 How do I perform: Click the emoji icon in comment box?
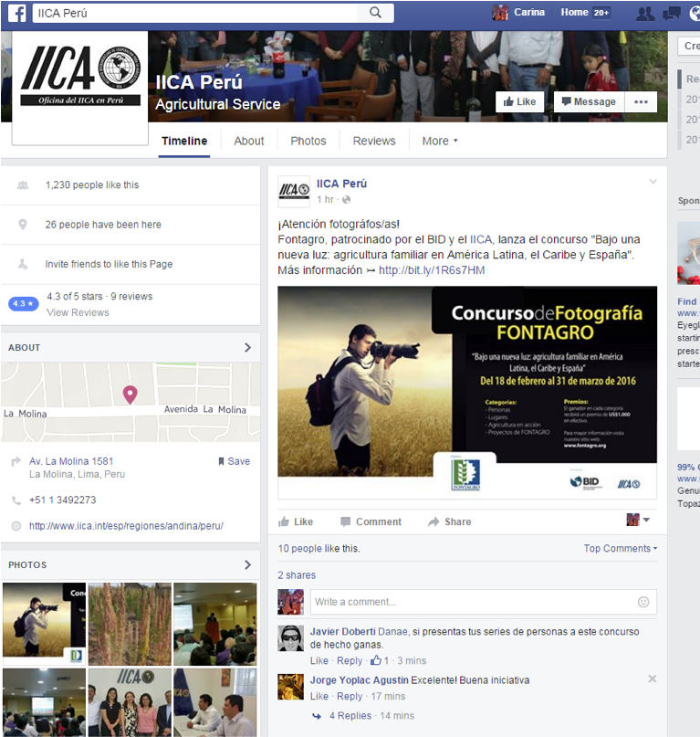[x=643, y=602]
